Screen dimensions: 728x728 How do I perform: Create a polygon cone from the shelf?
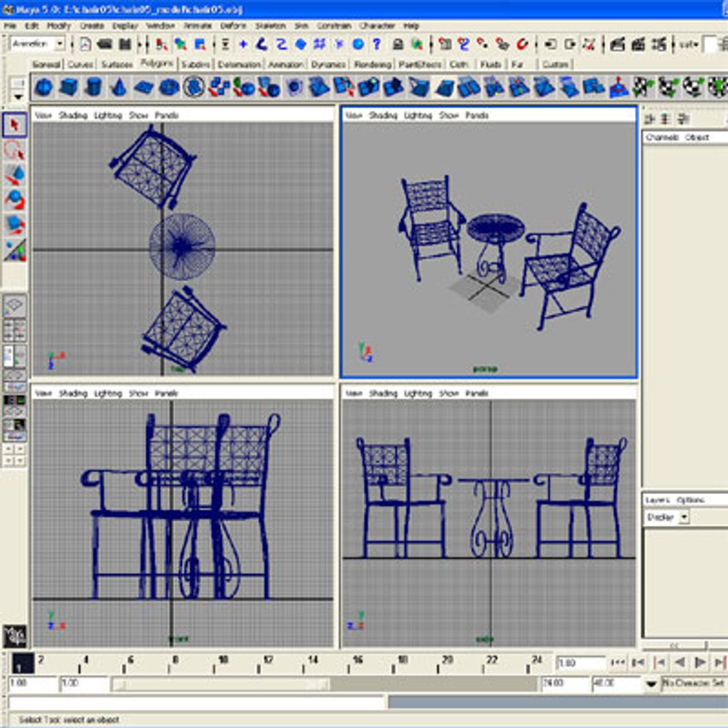(119, 87)
